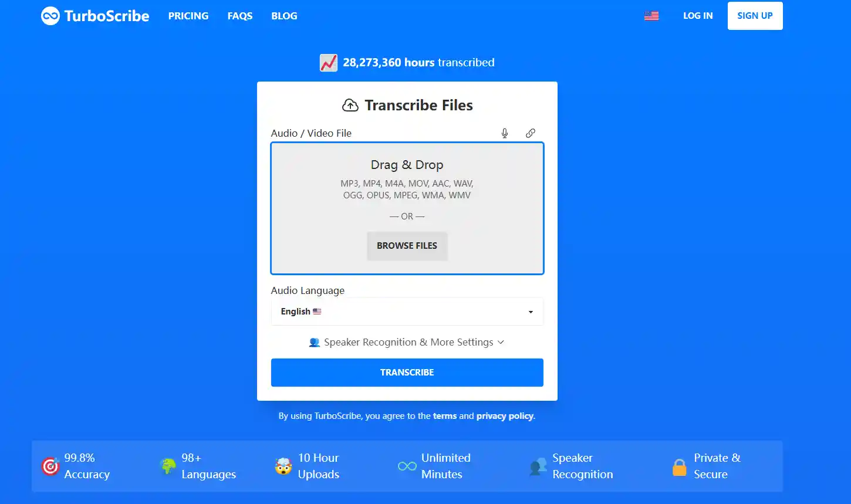This screenshot has width=851, height=504.
Task: Click the padlock icon for Private & Secure
Action: coord(679,466)
